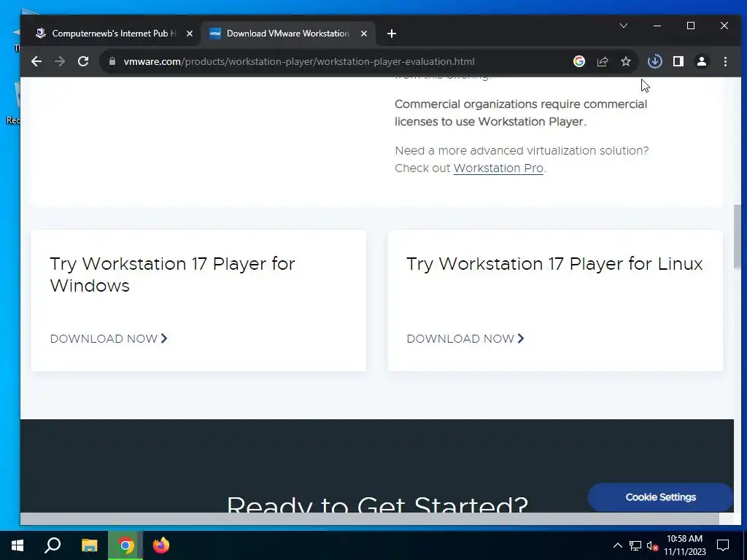Open the Cookie Settings button
Viewport: 747px width, 560px height.
click(660, 497)
